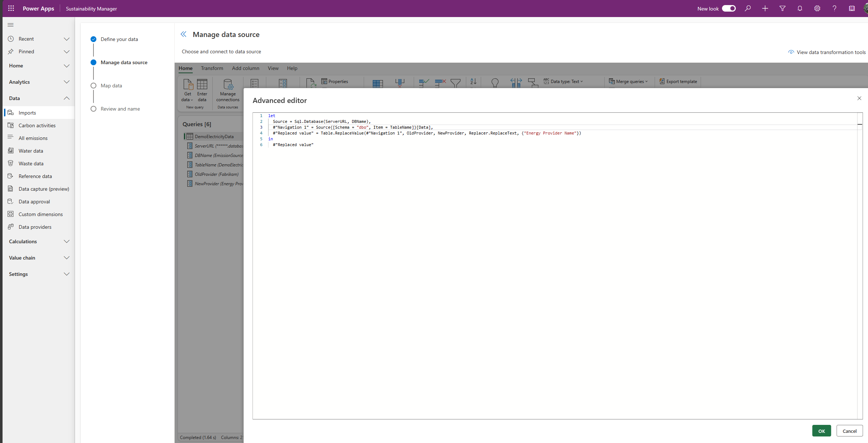Viewport: 868px width, 443px height.
Task: Click the Power Apps search icon
Action: point(748,8)
